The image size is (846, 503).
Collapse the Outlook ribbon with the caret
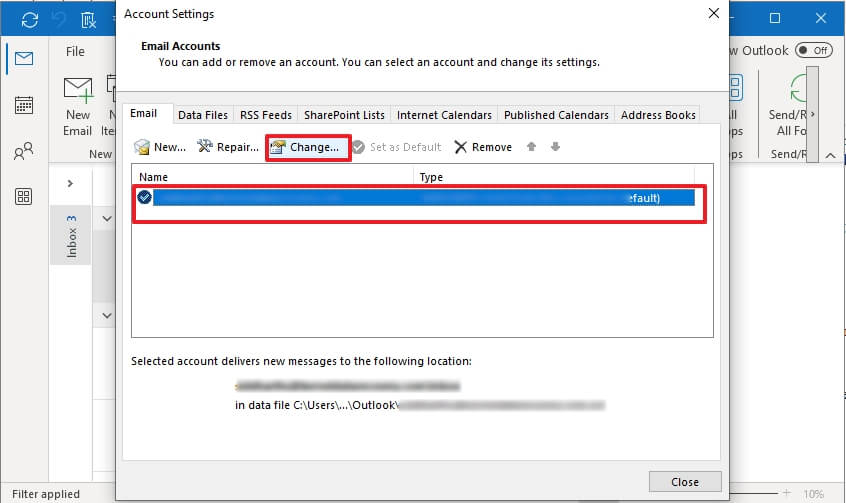pyautogui.click(x=830, y=155)
